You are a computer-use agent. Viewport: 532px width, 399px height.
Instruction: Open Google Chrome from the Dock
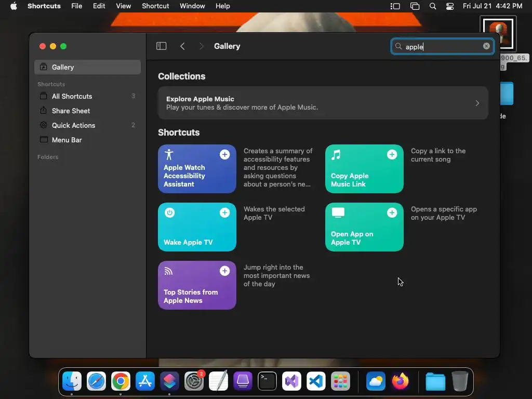pos(121,381)
